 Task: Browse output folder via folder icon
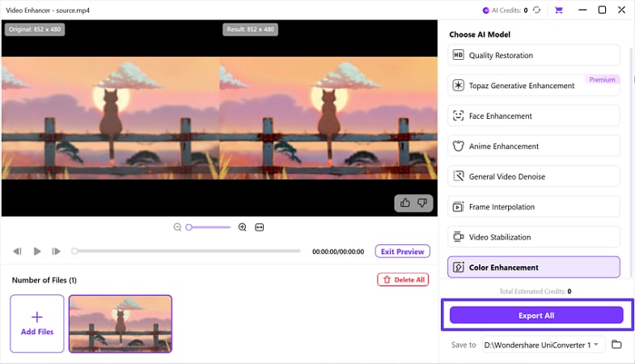point(616,345)
